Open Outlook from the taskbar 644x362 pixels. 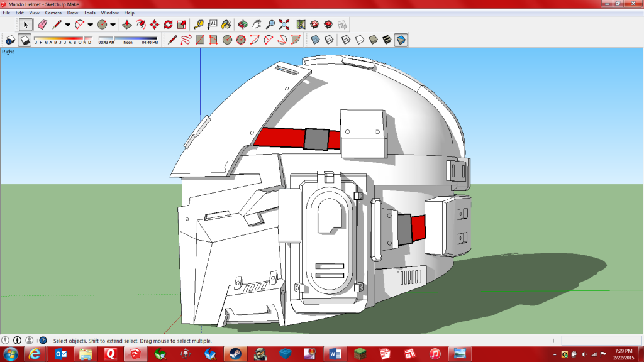pos(60,354)
